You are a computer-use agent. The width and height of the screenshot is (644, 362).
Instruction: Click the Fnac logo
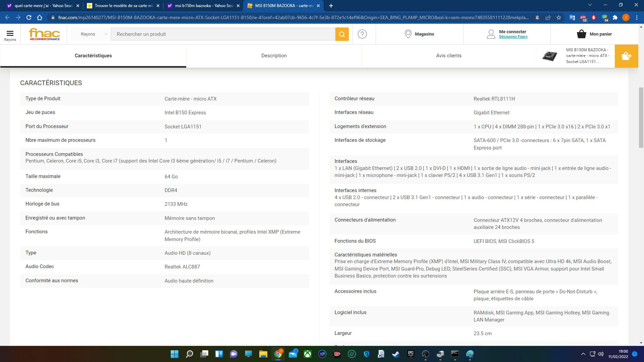coord(45,34)
